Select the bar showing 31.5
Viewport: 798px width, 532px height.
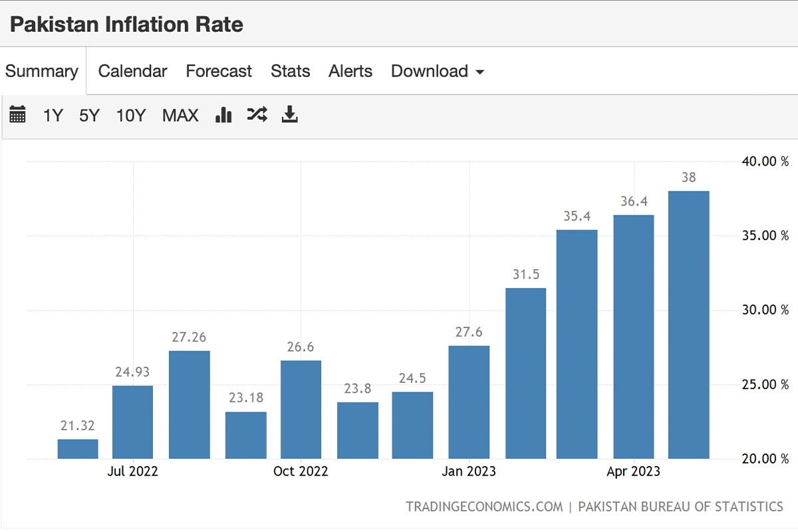(x=525, y=374)
